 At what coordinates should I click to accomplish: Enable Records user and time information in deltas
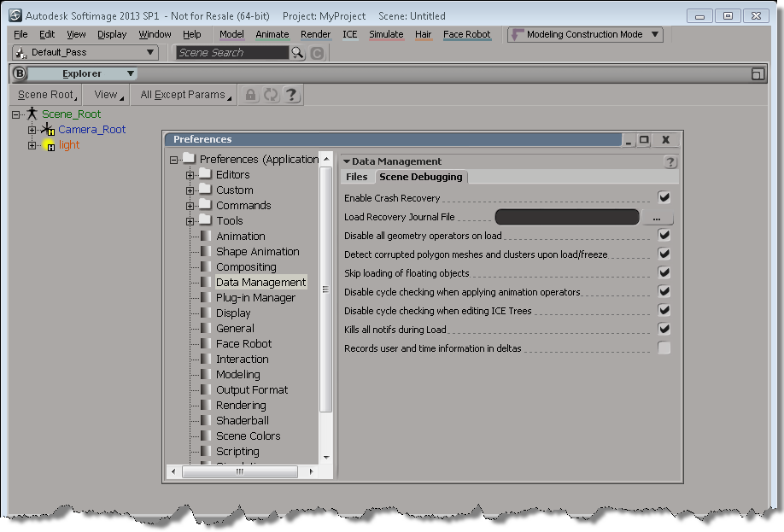tap(664, 348)
